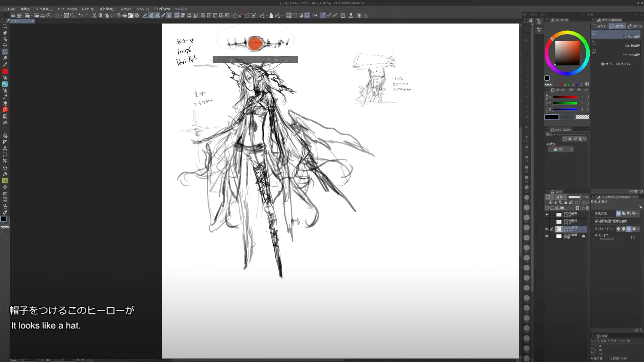Image resolution: width=644 pixels, height=362 pixels.
Task: Click the Undo arrow in toolbar
Action: (80, 15)
